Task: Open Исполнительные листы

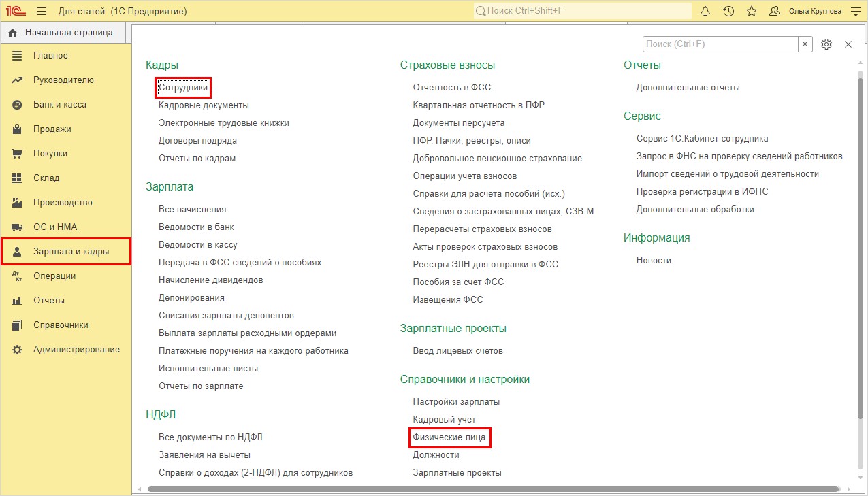Action: click(x=208, y=369)
